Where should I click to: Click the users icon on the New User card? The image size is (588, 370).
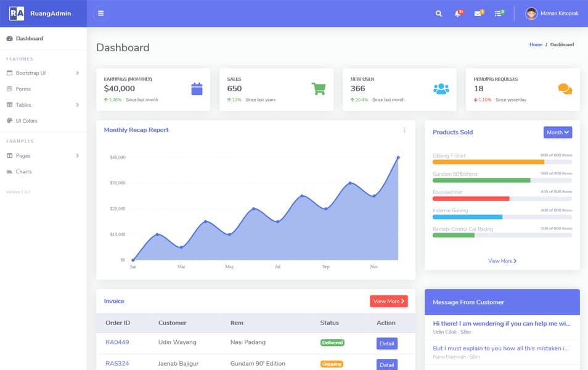(440, 88)
